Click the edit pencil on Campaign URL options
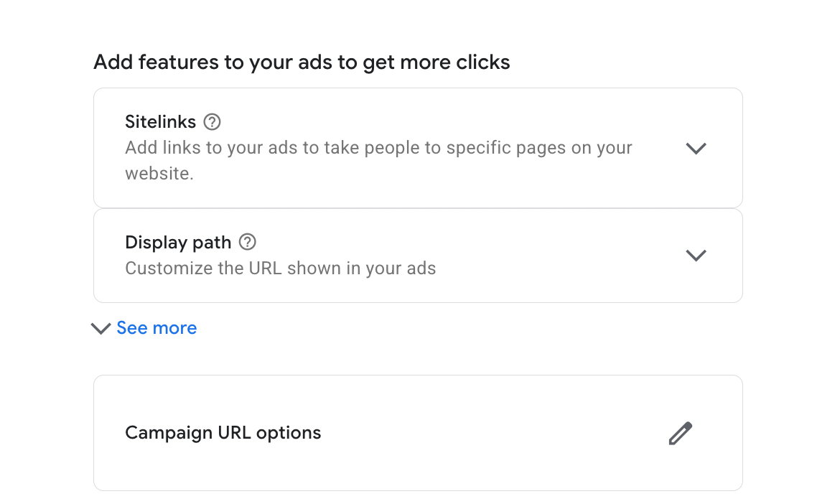 pos(679,433)
